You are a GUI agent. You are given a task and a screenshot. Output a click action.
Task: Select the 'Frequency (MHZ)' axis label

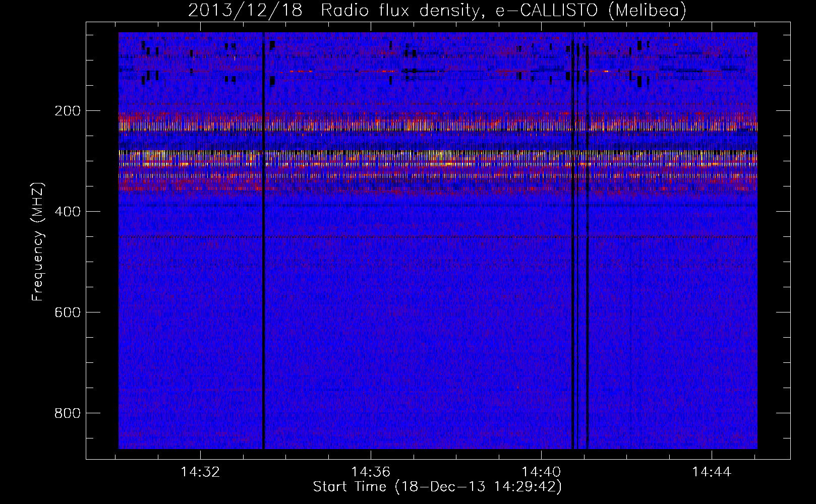coord(38,241)
